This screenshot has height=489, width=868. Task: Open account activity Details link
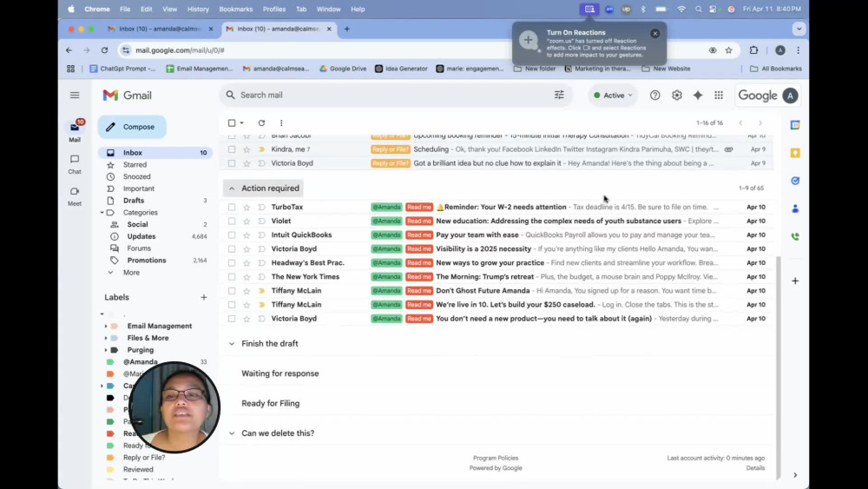click(x=755, y=468)
